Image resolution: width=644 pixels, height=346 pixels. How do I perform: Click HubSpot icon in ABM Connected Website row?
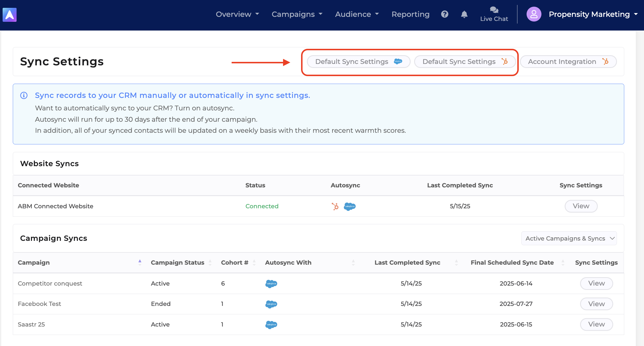(x=335, y=206)
